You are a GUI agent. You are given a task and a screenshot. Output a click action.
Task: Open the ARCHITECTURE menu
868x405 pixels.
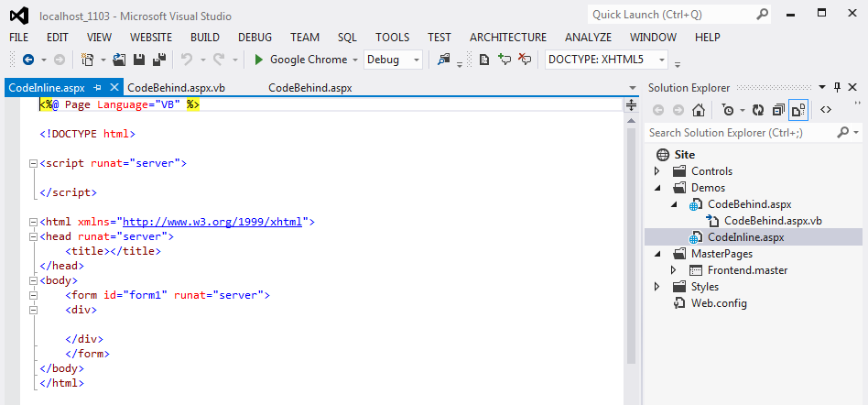click(508, 38)
